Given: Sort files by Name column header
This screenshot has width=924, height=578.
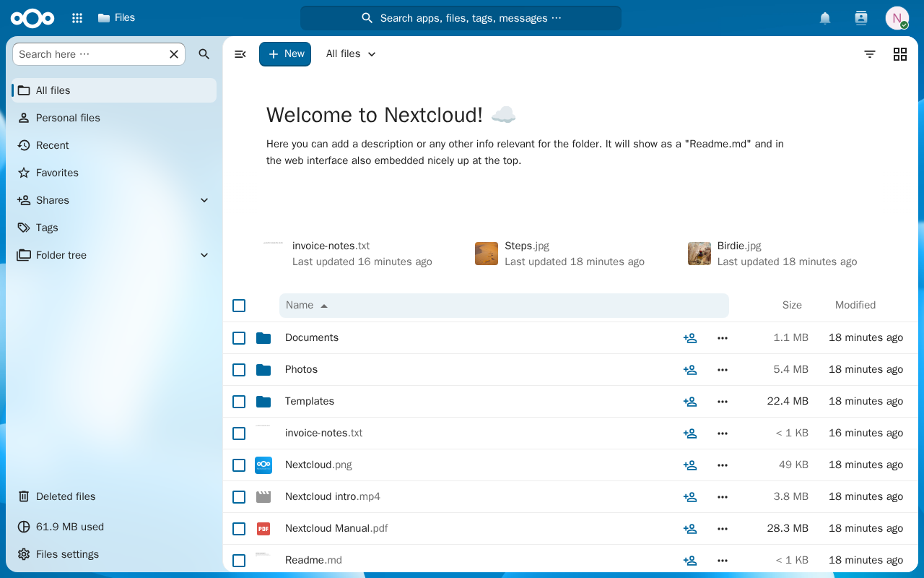Looking at the screenshot, I should [x=504, y=306].
